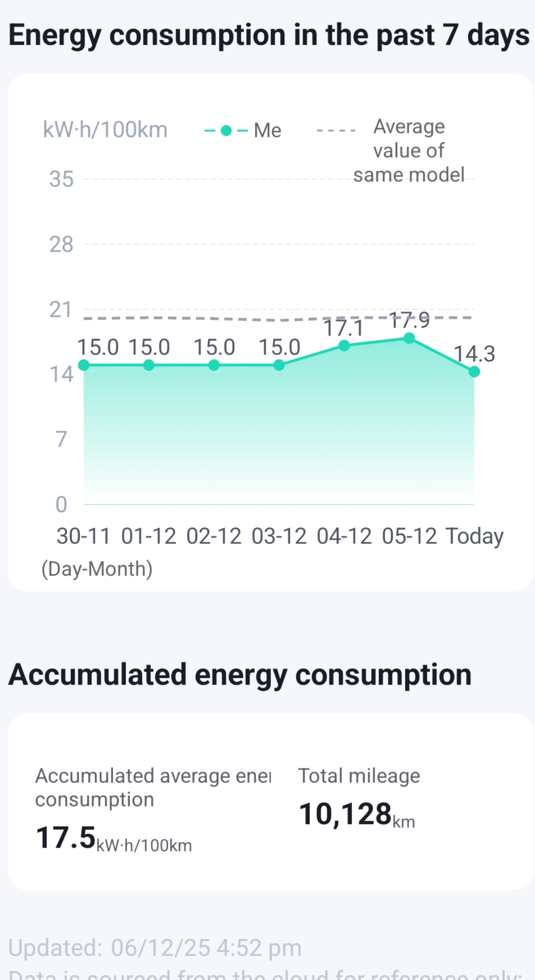
Task: Tap the 02-12 data point dot
Action: pyautogui.click(x=214, y=365)
